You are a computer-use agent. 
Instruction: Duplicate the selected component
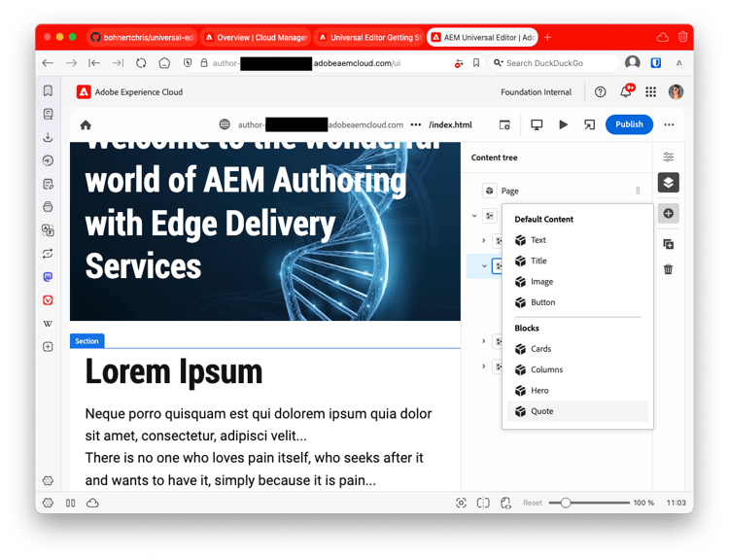(668, 244)
